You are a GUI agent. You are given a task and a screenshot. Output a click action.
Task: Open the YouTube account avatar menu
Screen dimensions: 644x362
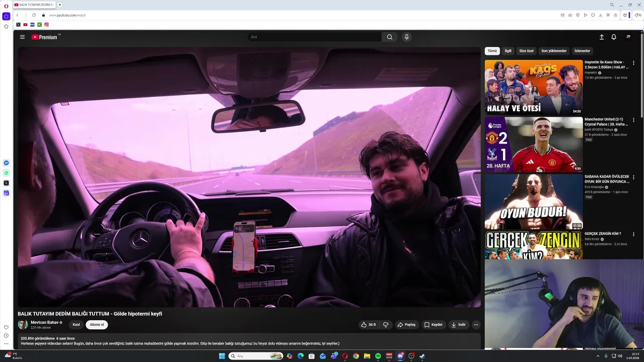tap(628, 37)
